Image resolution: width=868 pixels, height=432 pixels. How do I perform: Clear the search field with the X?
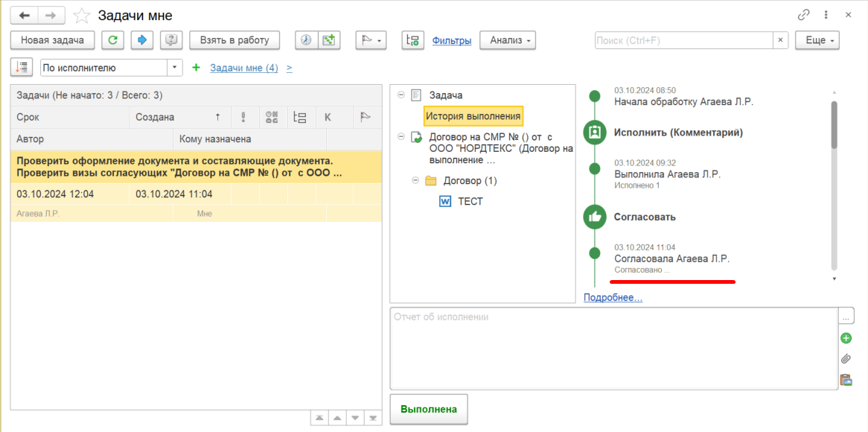[780, 40]
